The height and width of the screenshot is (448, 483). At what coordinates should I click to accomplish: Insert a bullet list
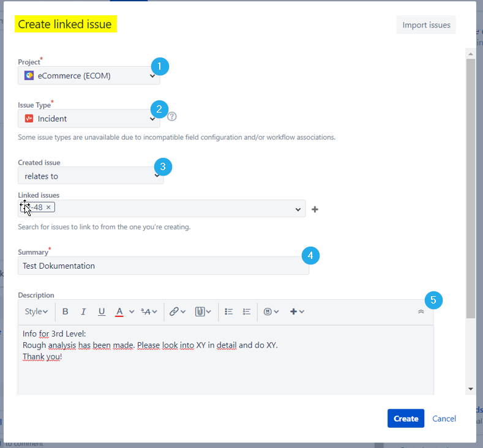point(229,312)
